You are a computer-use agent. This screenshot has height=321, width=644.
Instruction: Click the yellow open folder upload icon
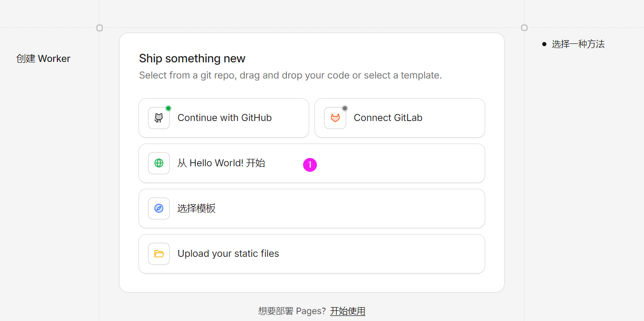tap(159, 254)
